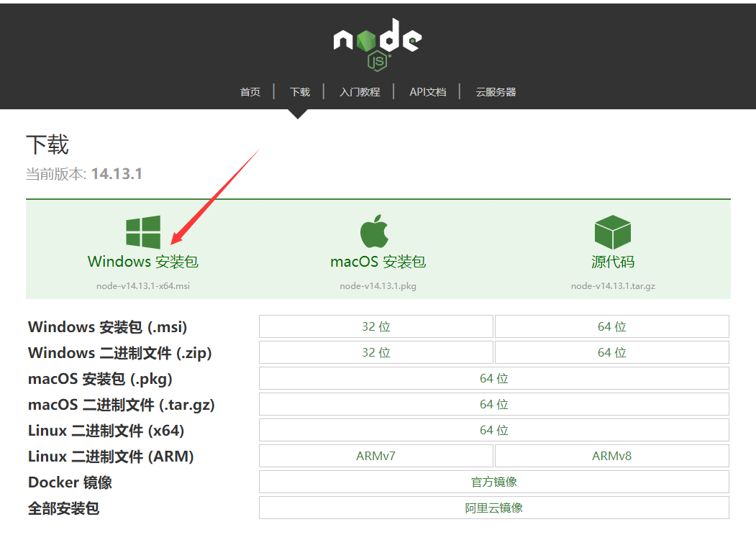Click the Windows 安装包 download link
This screenshot has width=756, height=550.
[x=143, y=262]
